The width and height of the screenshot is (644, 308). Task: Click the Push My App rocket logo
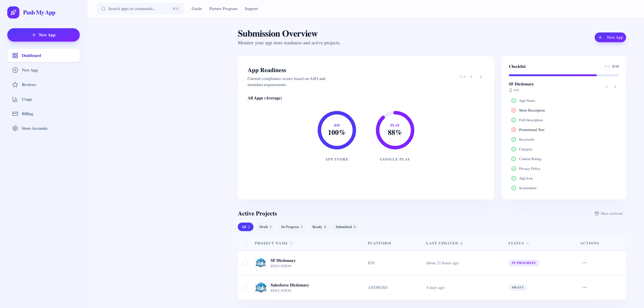13,12
